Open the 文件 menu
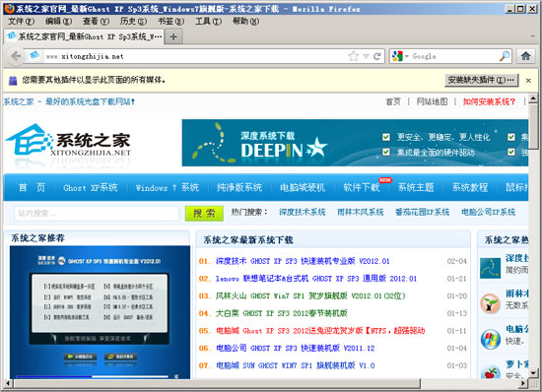542x392 pixels. [x=21, y=22]
